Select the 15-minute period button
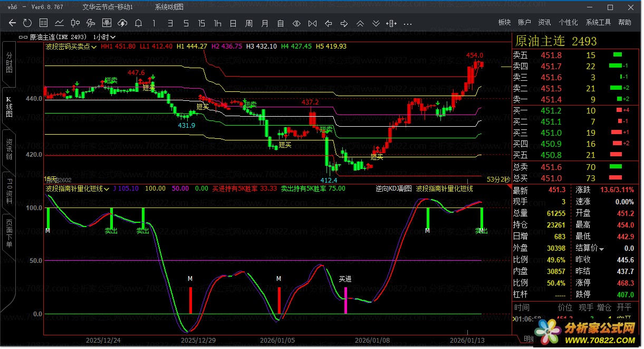Viewport: 644px width, 349px height. point(201,23)
